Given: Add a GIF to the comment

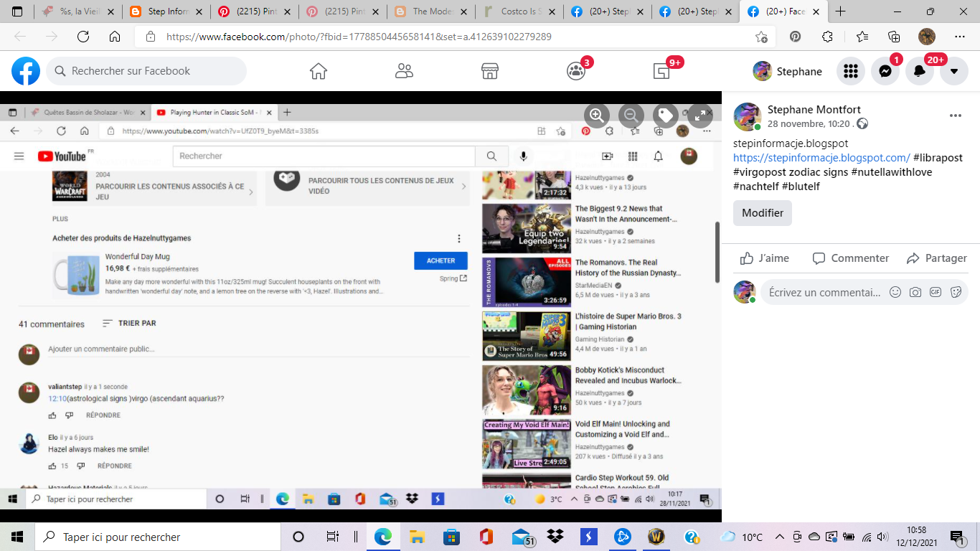Looking at the screenshot, I should 936,292.
